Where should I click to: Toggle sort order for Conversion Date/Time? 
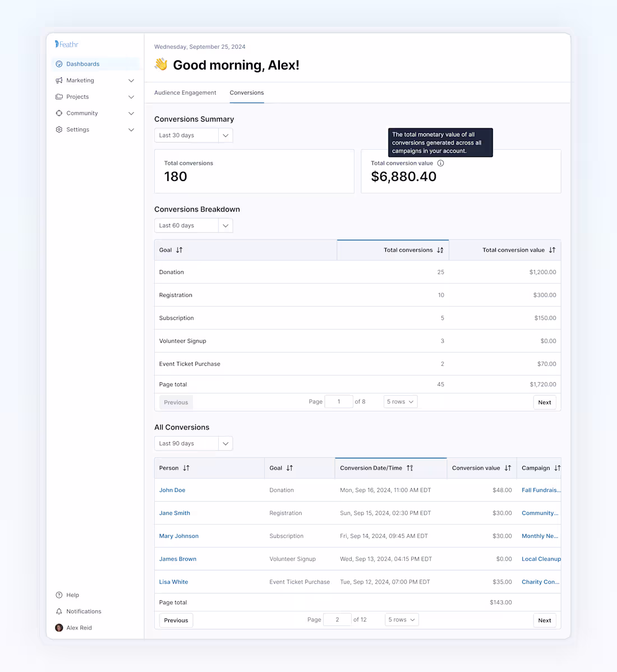pyautogui.click(x=410, y=467)
